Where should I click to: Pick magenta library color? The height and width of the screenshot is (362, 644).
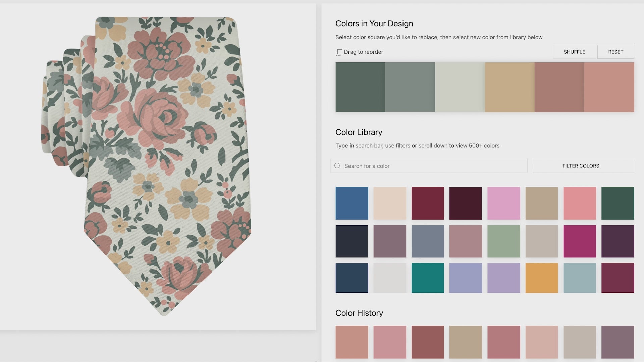(580, 241)
